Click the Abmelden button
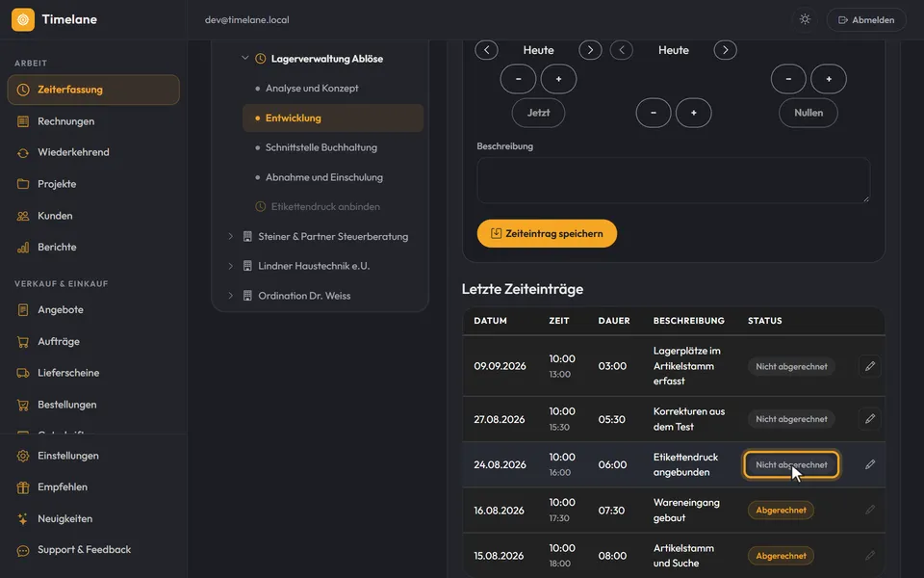Viewport: 924px width, 578px height. (x=866, y=19)
